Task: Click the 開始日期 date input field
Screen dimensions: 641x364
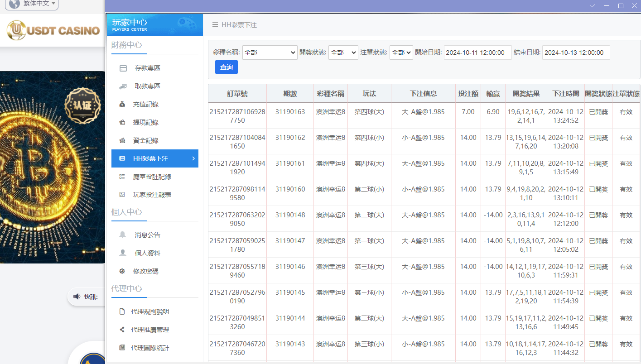Action: [x=477, y=53]
